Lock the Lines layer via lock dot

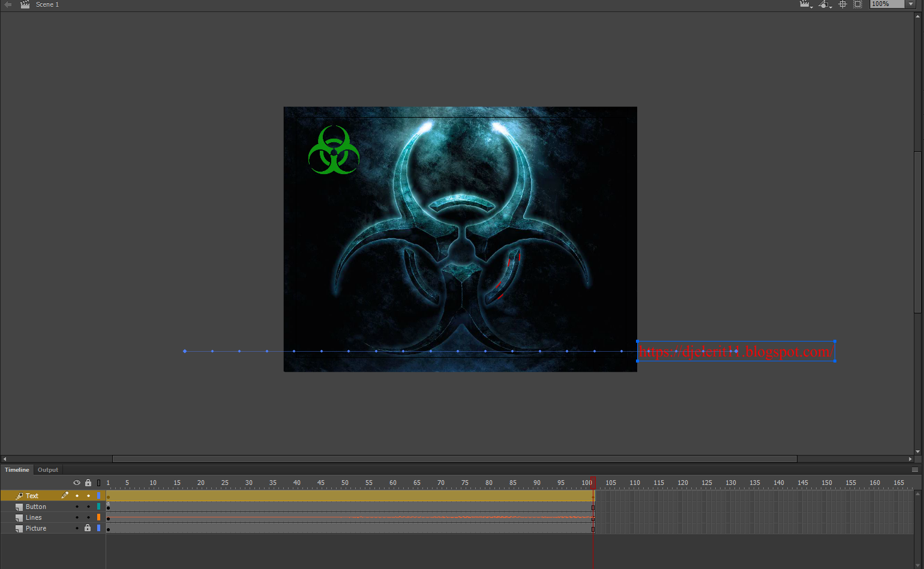point(88,517)
